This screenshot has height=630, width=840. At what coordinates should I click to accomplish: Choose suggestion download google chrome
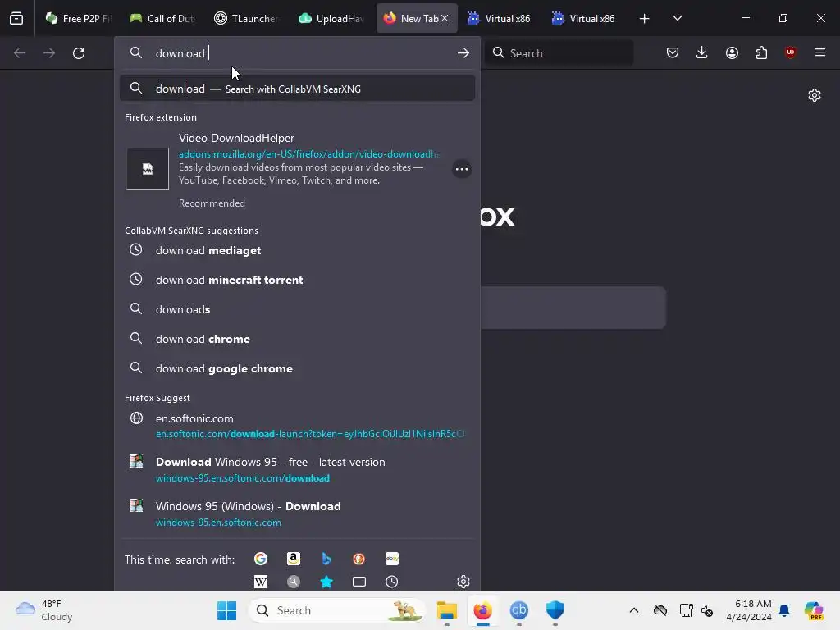pyautogui.click(x=297, y=368)
